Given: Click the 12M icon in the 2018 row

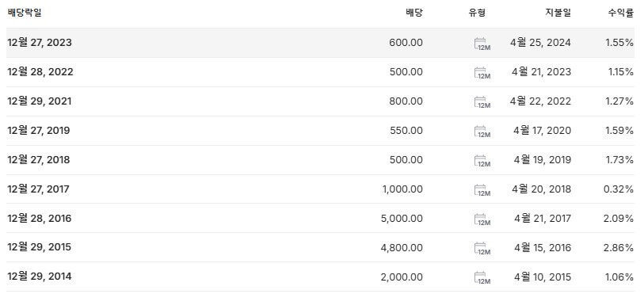Looking at the screenshot, I should point(482,161).
